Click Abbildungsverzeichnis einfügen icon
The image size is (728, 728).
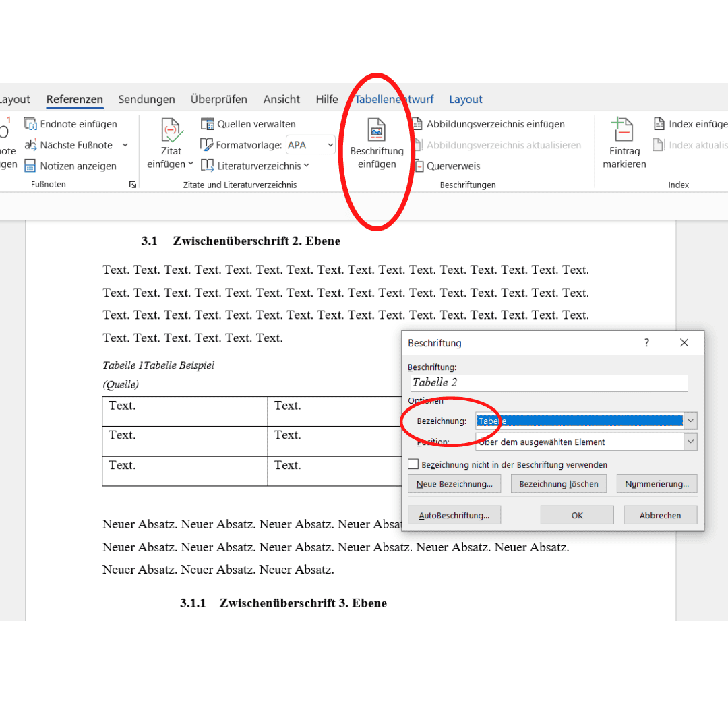(417, 124)
